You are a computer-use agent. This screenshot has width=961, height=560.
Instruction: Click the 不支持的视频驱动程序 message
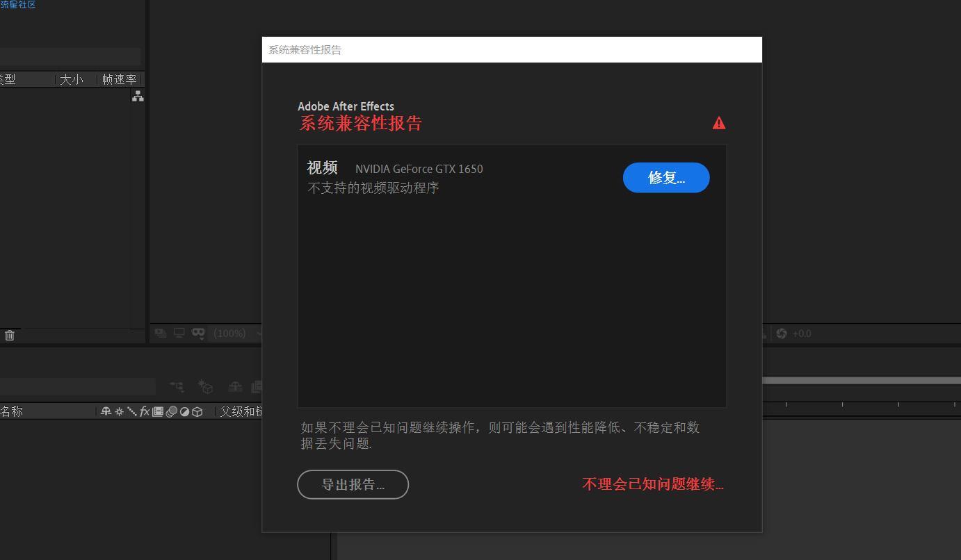click(373, 188)
